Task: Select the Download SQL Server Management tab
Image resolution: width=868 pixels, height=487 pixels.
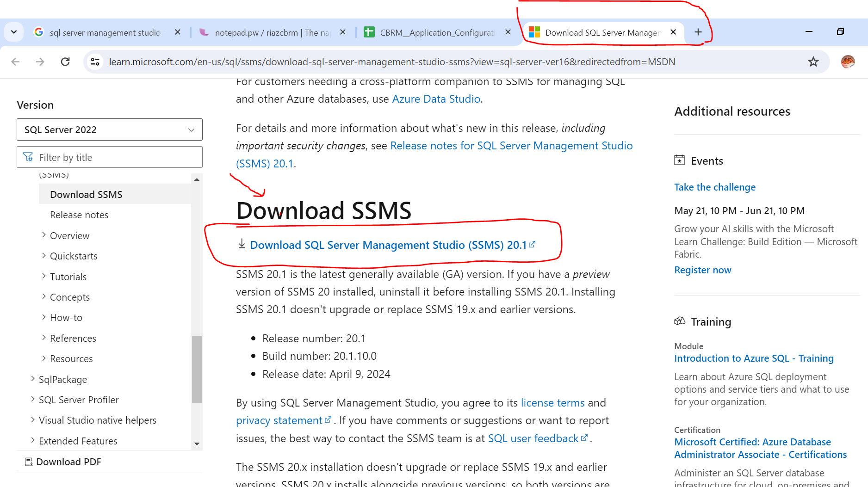Action: 603,32
